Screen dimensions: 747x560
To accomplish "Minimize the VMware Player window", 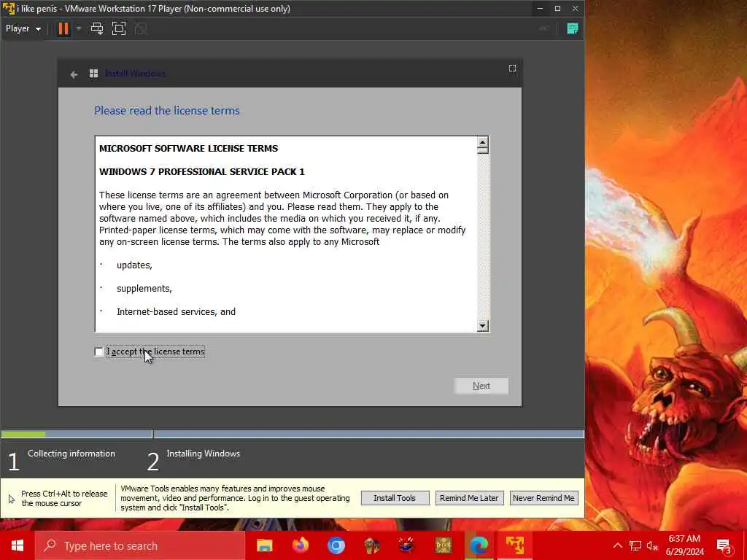I will click(540, 9).
